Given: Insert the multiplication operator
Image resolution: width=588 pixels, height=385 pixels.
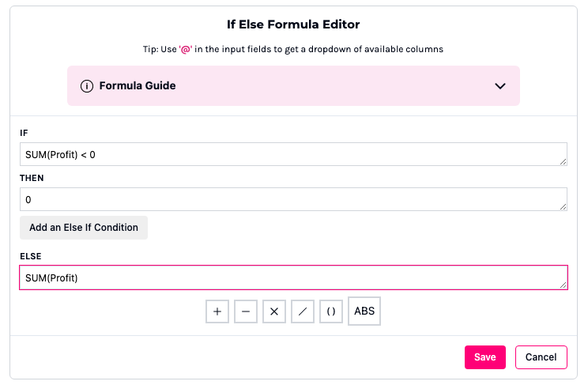Looking at the screenshot, I should pos(274,311).
